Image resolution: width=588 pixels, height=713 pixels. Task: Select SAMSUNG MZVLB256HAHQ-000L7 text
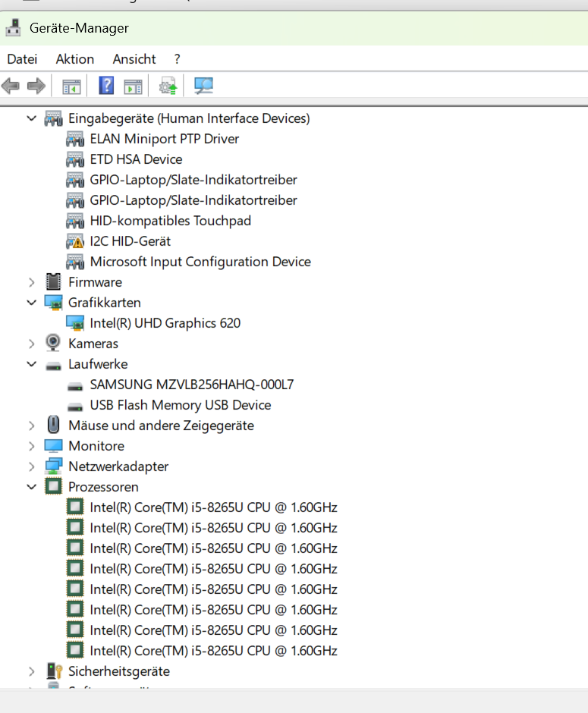click(x=191, y=385)
